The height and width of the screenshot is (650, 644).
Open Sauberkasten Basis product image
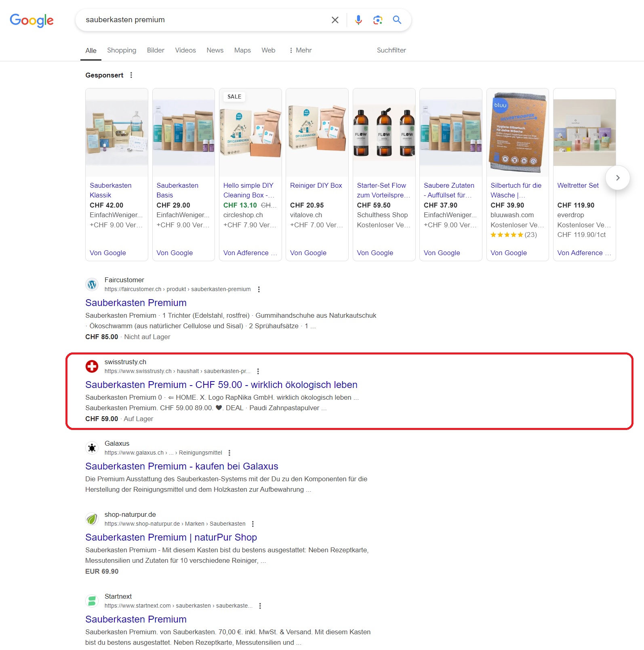(x=183, y=132)
